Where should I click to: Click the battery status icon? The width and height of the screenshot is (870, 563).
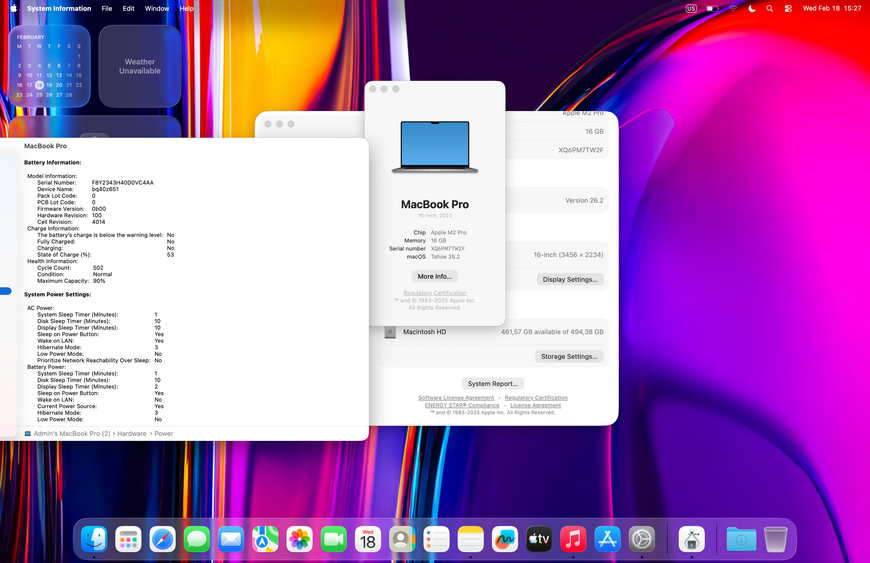712,8
